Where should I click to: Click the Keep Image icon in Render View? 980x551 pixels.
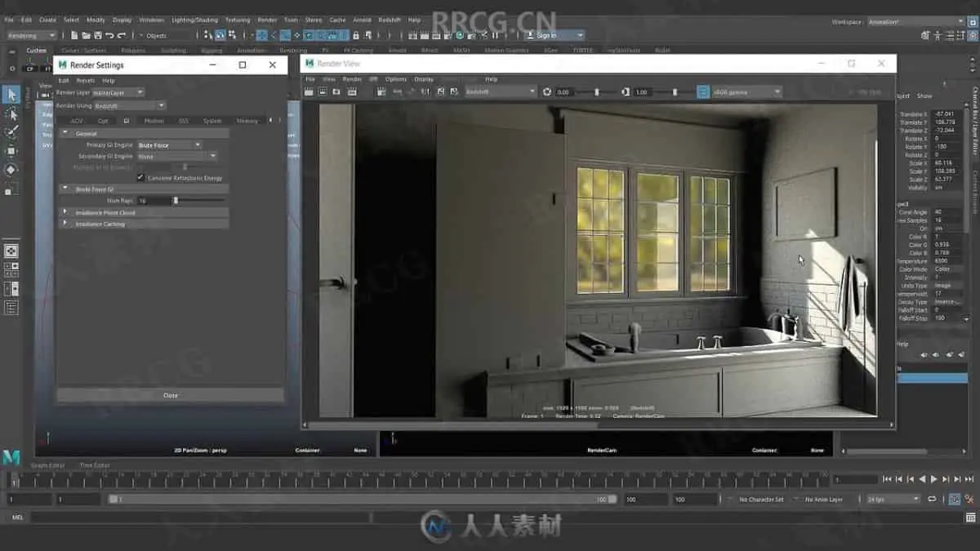[441, 92]
